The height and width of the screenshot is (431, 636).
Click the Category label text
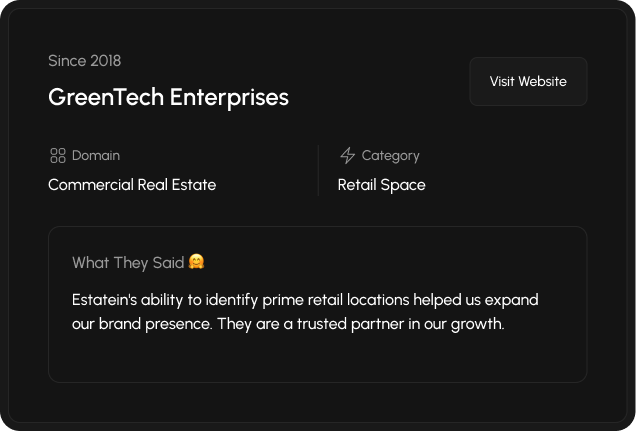pos(390,155)
